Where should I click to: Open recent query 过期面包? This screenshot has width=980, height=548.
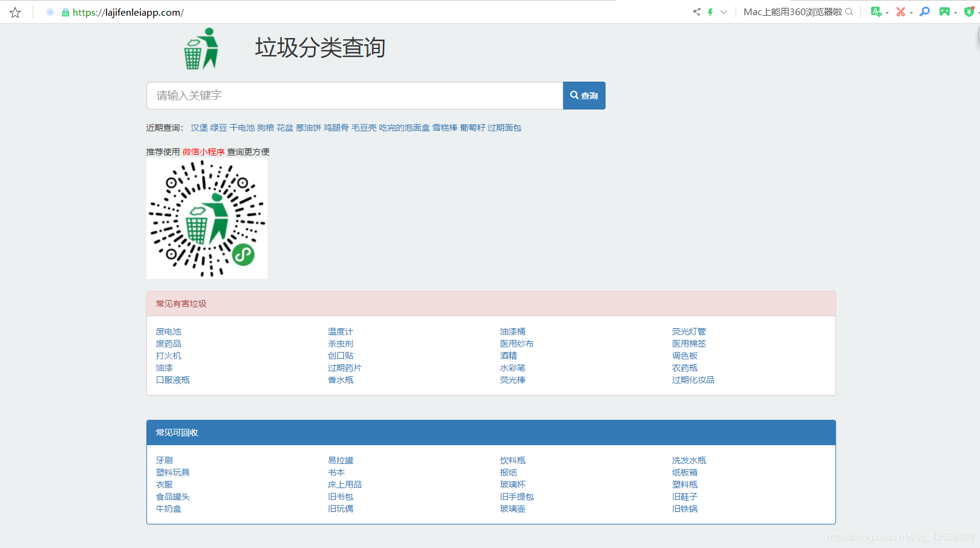pyautogui.click(x=505, y=128)
